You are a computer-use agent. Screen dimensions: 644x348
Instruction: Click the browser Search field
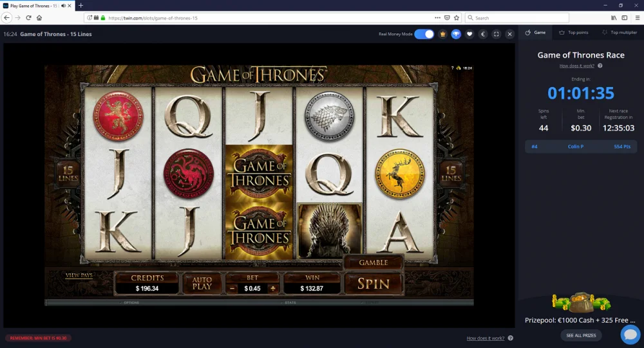click(x=517, y=18)
